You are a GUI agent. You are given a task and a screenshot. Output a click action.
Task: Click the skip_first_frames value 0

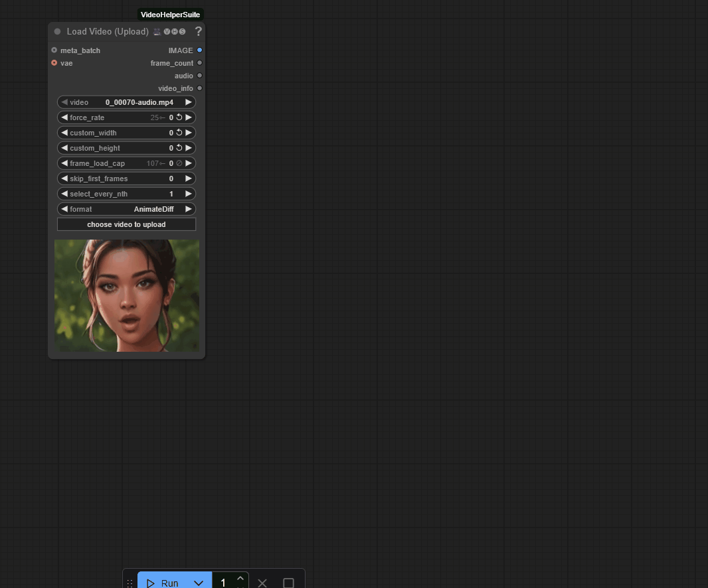[171, 179]
